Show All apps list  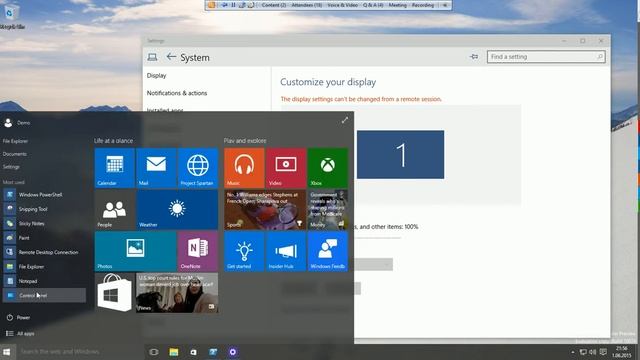pos(20,333)
